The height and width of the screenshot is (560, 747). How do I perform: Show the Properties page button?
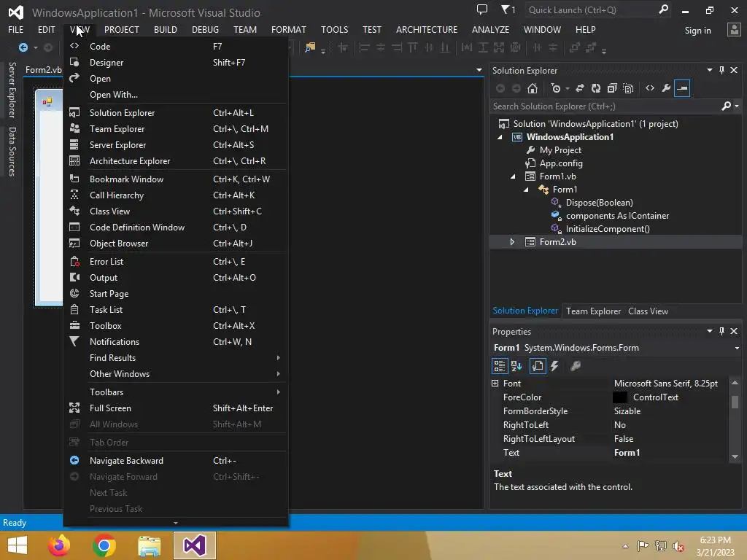click(x=538, y=366)
